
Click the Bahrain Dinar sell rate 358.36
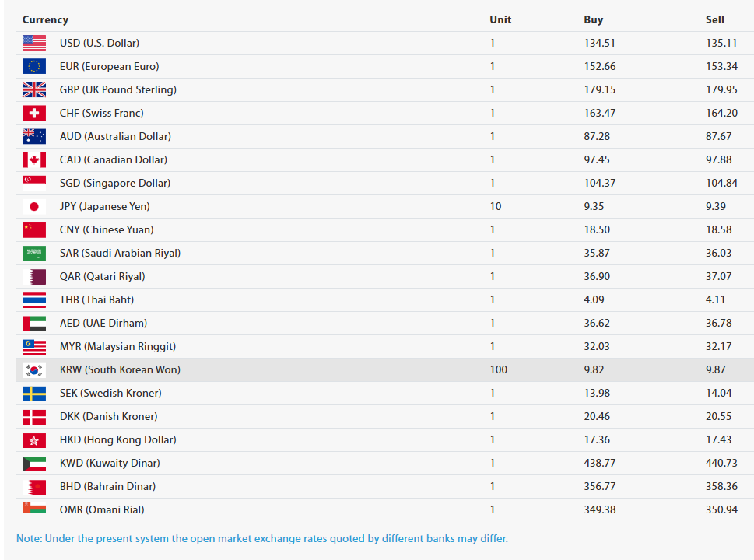(721, 487)
